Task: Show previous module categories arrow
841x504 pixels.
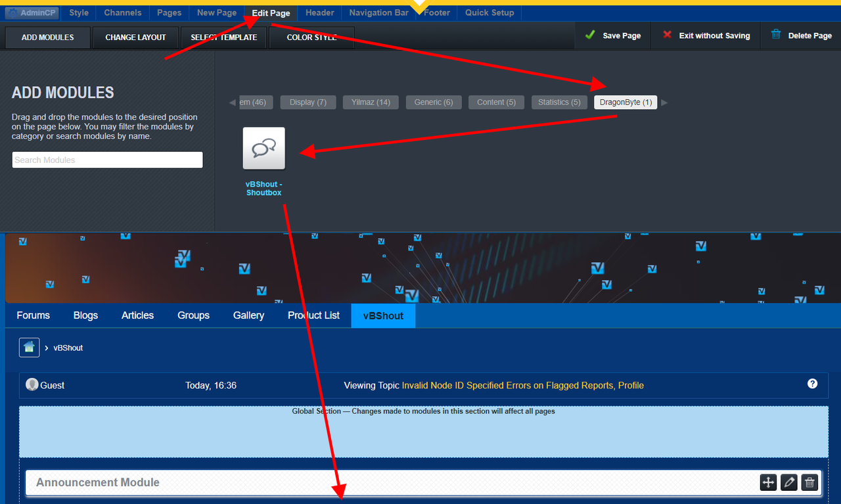Action: click(x=232, y=103)
